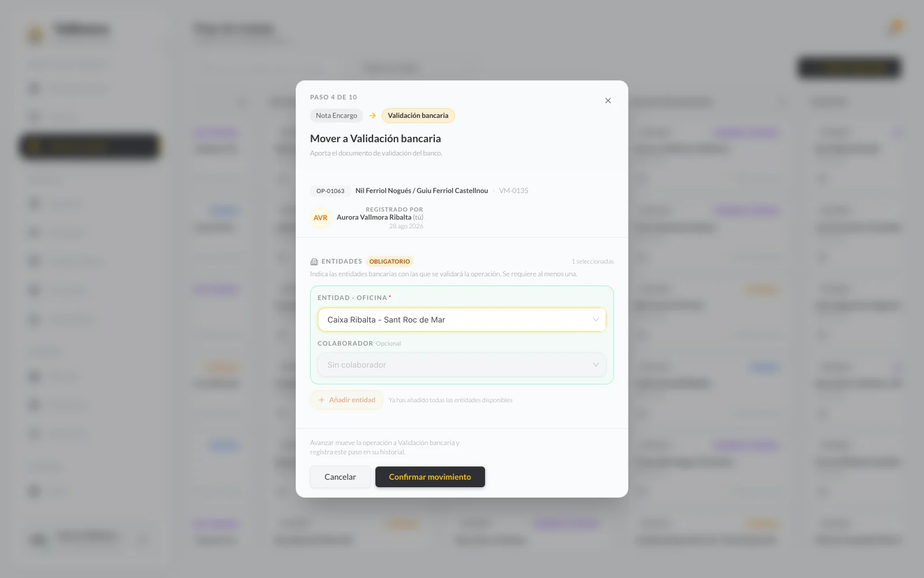Click the arrow icon between step chips
The height and width of the screenshot is (578, 924).
tap(372, 116)
